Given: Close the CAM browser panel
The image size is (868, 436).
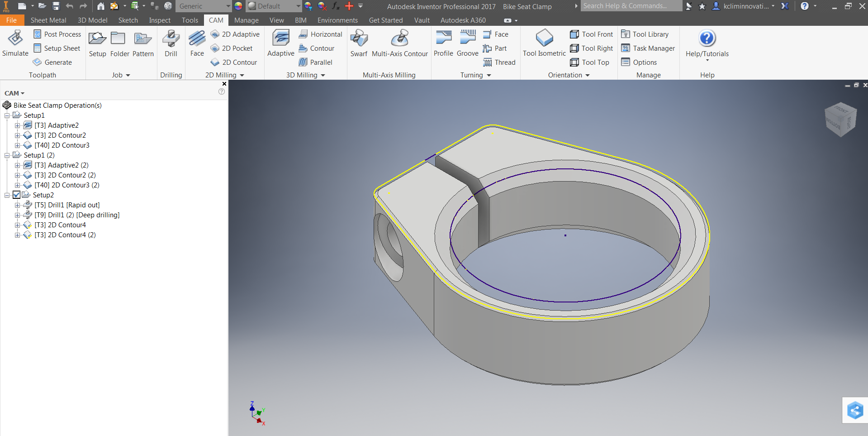Looking at the screenshot, I should click(224, 84).
